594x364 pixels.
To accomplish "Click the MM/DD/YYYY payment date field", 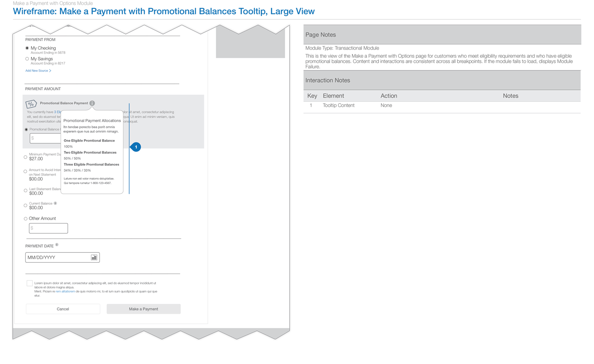I will [63, 258].
